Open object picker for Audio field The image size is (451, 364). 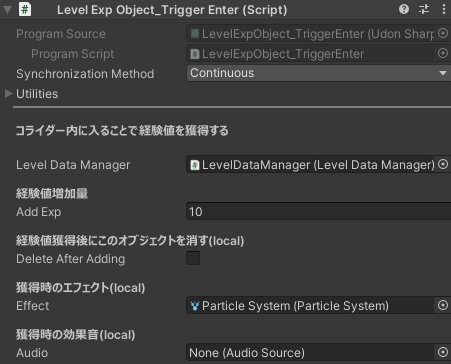443,352
